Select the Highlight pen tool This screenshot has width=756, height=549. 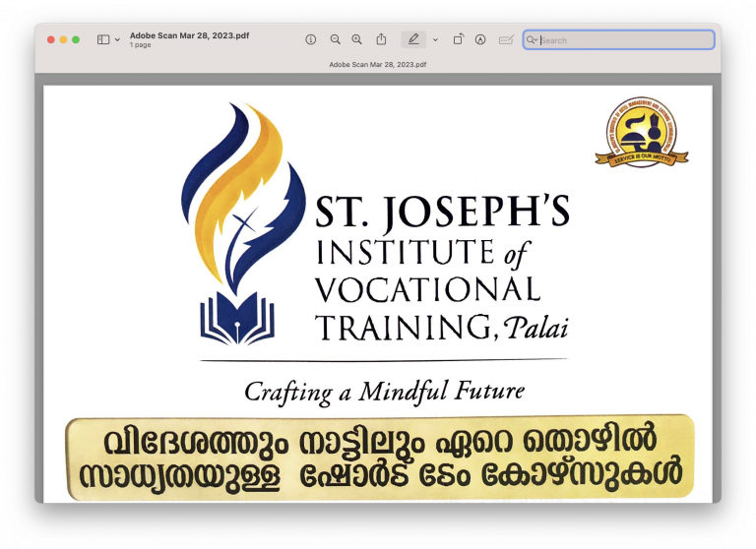coord(413,39)
